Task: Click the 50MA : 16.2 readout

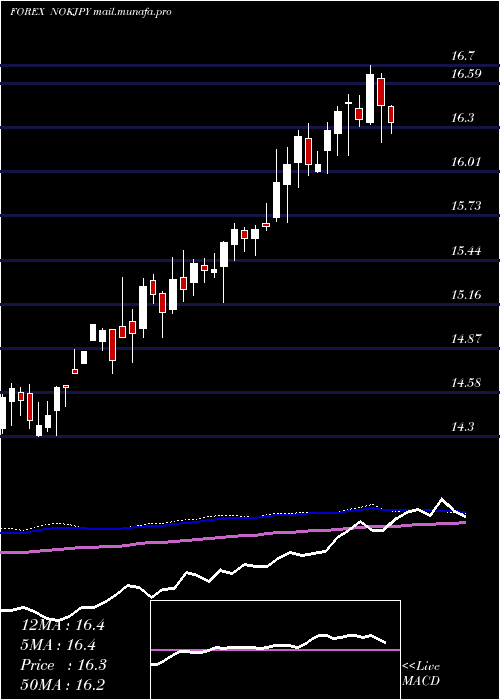Action: pos(63,685)
